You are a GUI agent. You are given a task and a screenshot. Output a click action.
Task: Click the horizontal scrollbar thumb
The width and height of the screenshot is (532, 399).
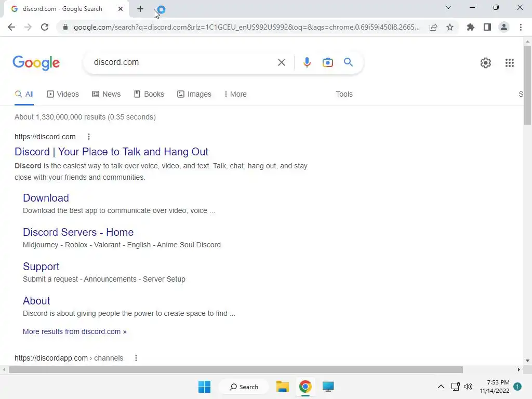tap(236, 369)
